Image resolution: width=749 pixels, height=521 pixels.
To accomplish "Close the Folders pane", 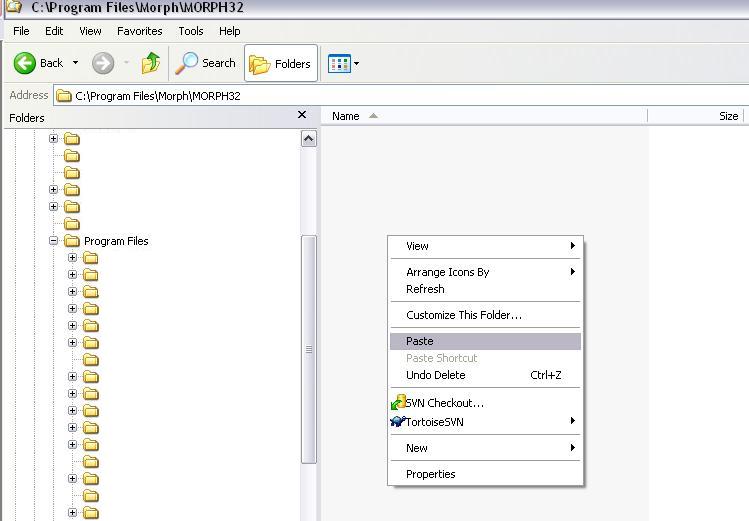I will click(x=302, y=115).
